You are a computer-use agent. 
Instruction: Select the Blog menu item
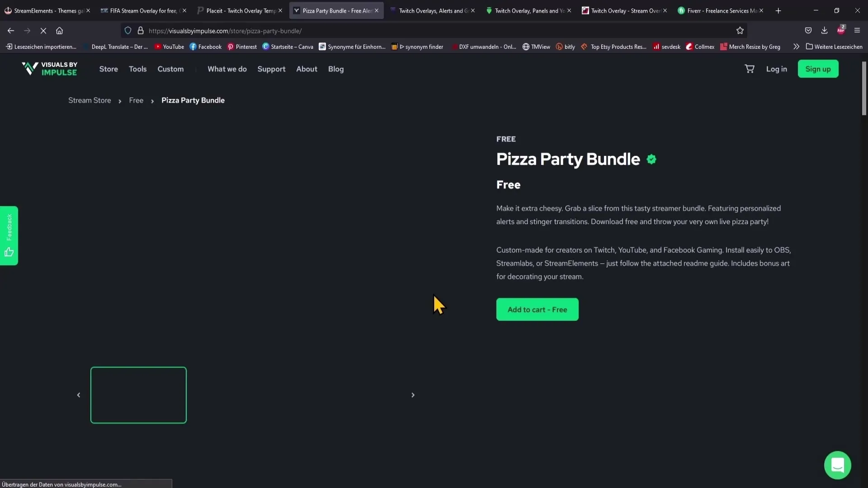[335, 69]
